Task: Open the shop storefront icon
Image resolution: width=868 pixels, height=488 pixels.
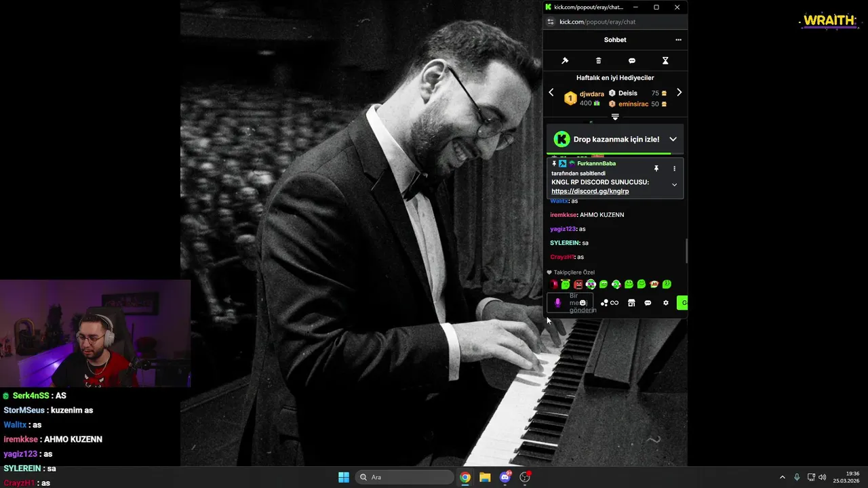Action: (x=631, y=303)
